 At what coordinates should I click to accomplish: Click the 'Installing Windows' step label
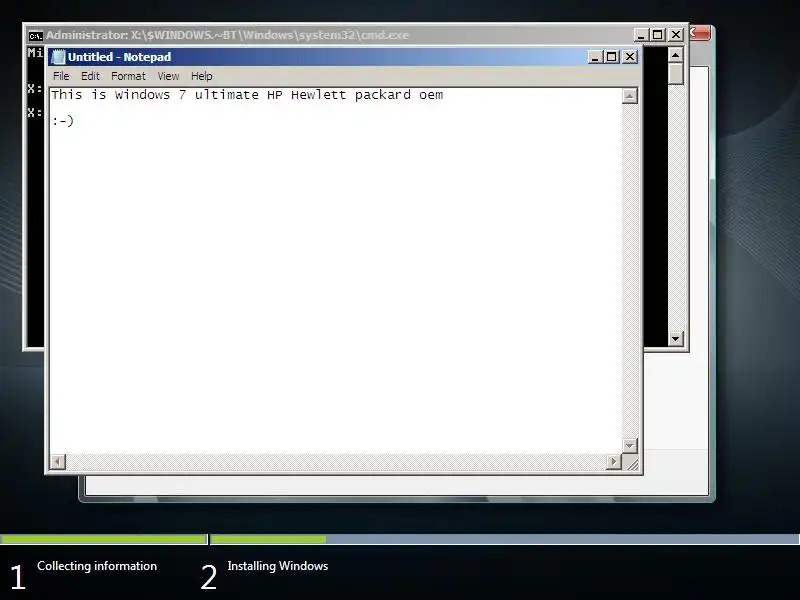click(x=278, y=566)
